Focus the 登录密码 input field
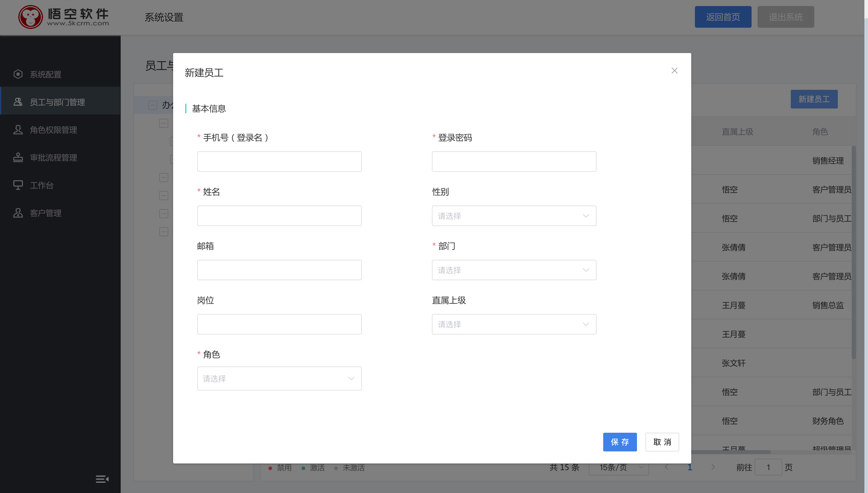 tap(514, 162)
